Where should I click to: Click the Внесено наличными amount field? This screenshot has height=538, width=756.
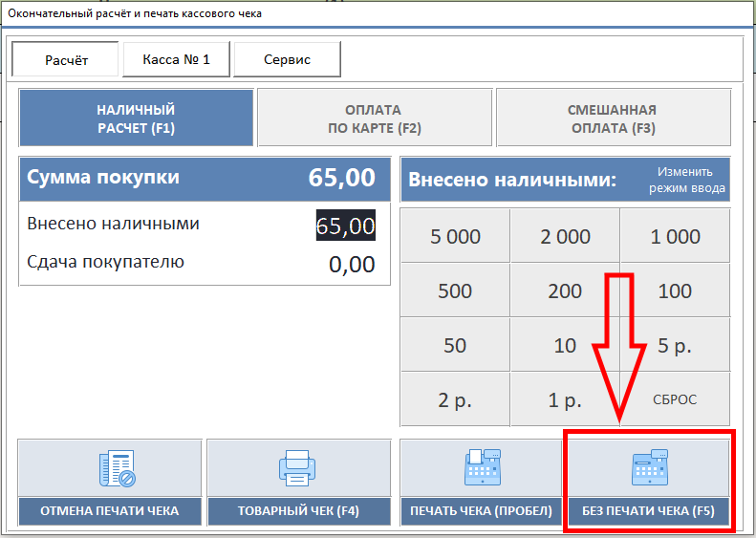point(345,226)
